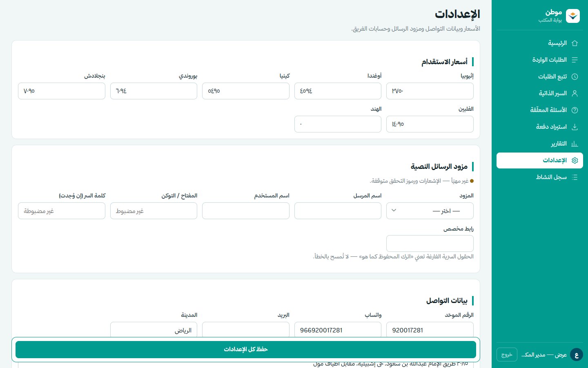Open استيراد دفعة page
The image size is (588, 368).
pos(540,127)
